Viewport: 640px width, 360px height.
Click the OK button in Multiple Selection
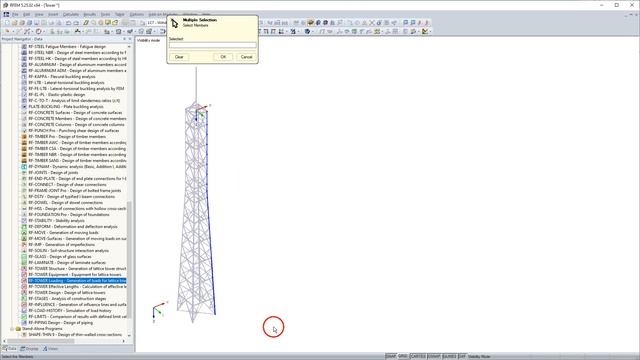(x=223, y=57)
